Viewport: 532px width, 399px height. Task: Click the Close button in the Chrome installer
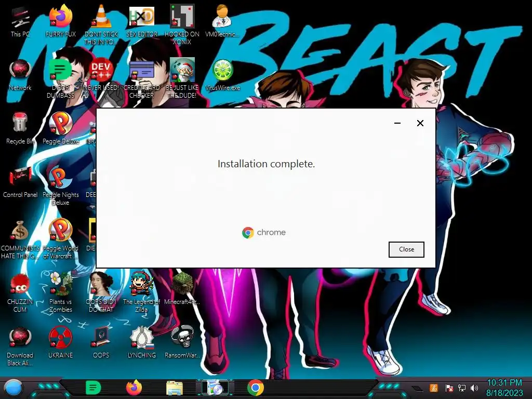[406, 249]
